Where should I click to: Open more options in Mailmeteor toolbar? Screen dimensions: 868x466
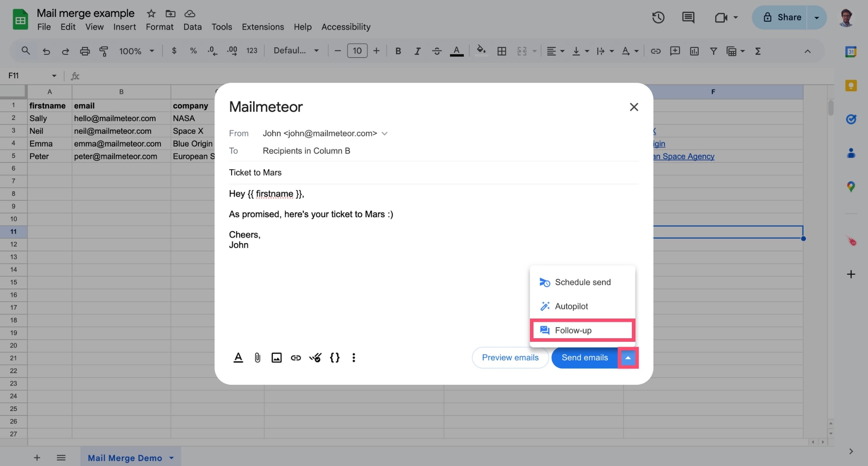click(x=354, y=357)
